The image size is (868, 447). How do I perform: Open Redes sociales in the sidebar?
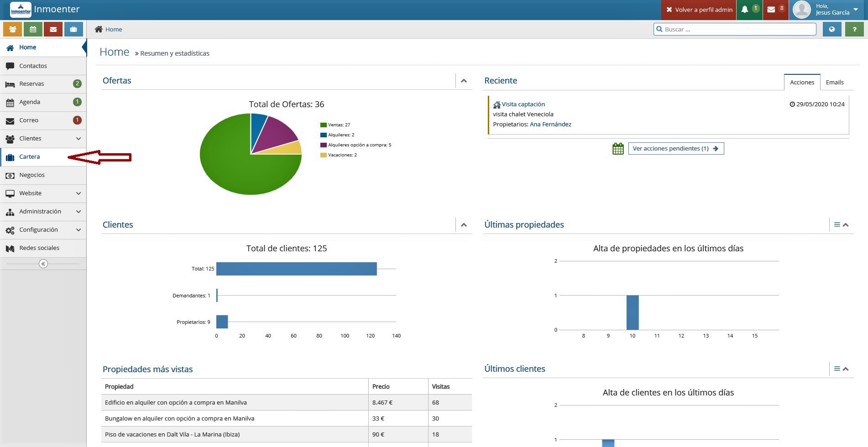pos(43,248)
